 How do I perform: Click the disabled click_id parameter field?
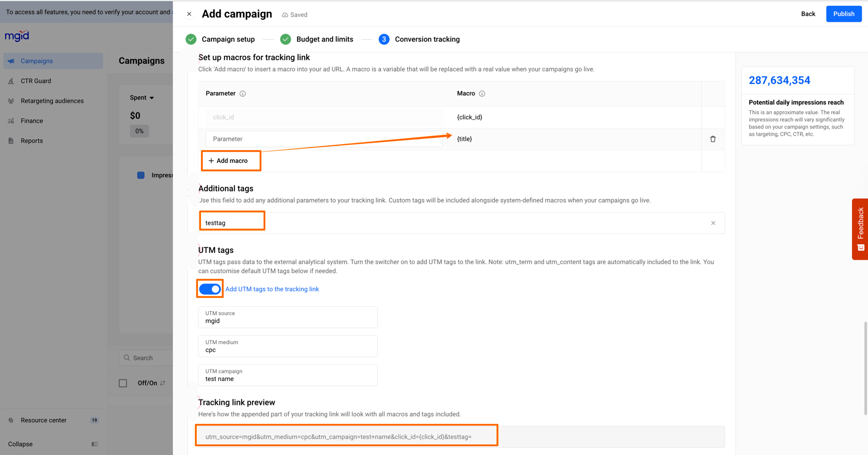point(324,117)
